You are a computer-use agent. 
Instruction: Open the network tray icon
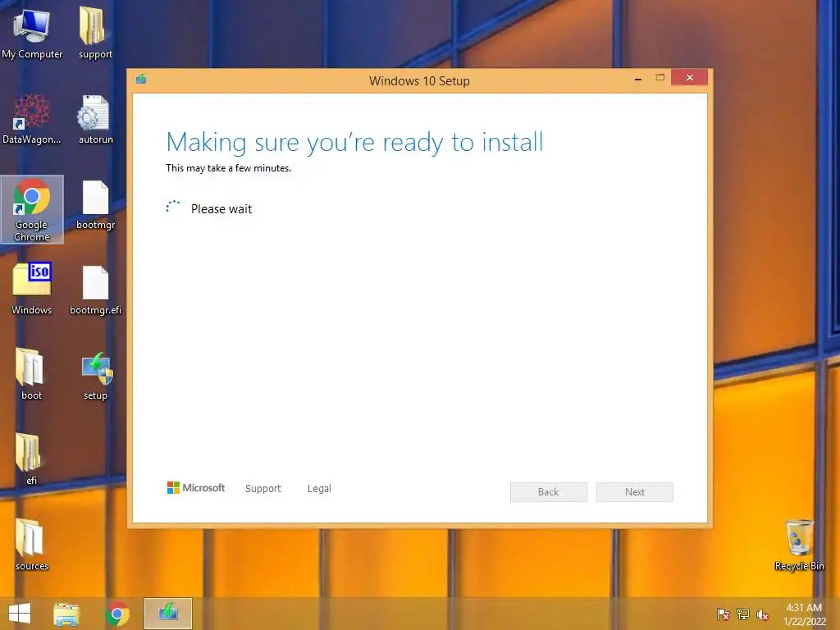coord(743,614)
